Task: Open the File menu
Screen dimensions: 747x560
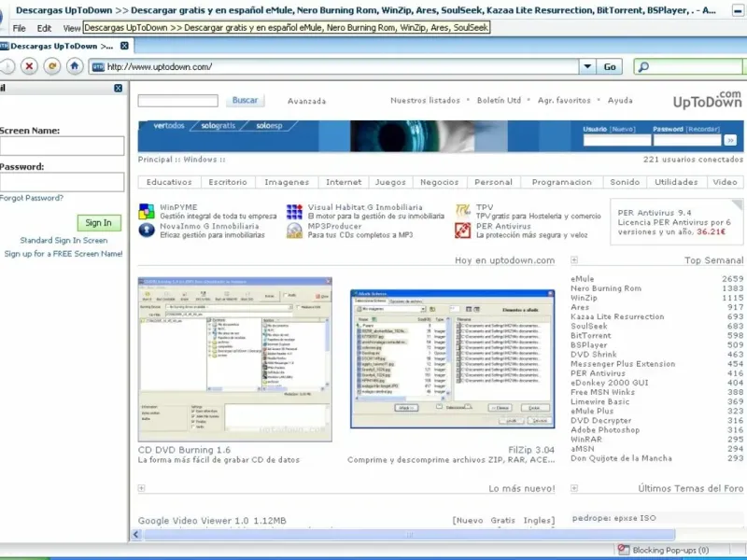Action: click(19, 28)
